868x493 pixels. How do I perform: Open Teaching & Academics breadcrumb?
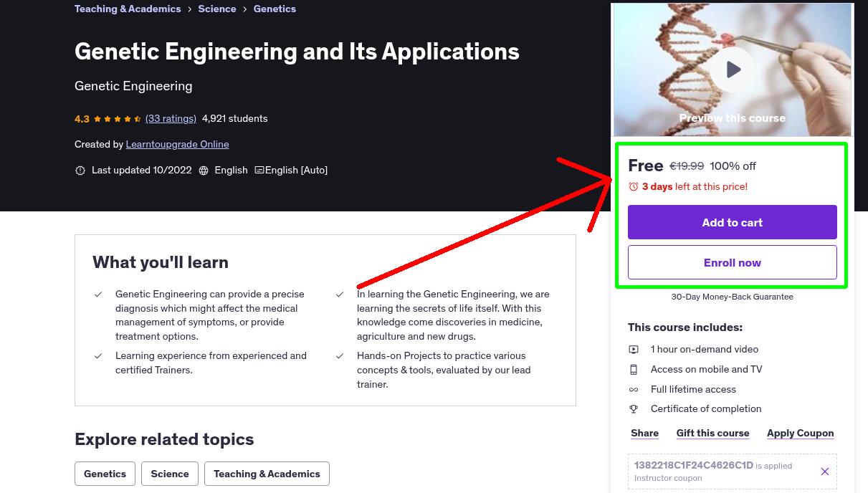tap(128, 9)
